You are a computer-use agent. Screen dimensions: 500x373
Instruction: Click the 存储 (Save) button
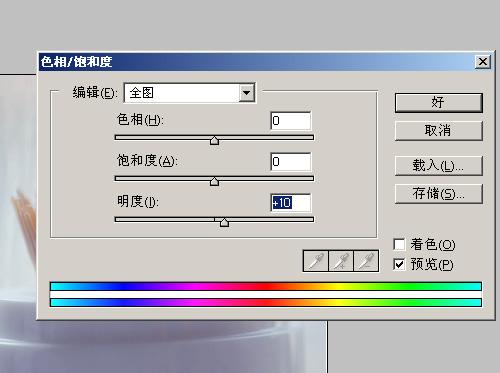[x=439, y=193]
